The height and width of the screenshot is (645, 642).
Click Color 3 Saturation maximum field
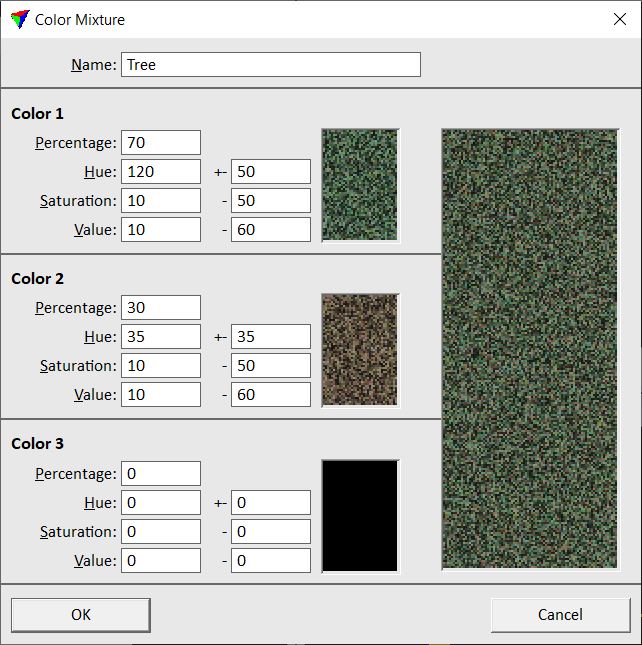tap(271, 531)
